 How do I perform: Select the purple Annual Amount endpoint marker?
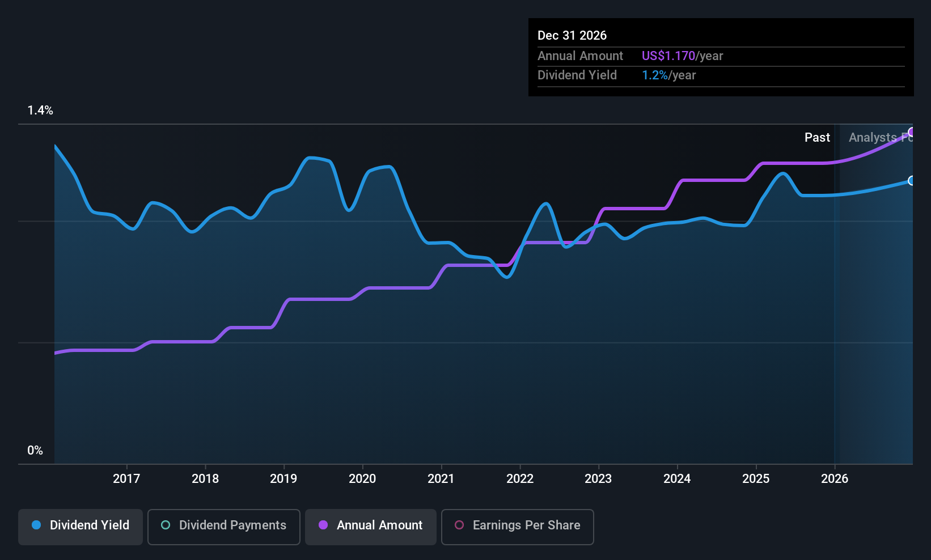pyautogui.click(x=911, y=133)
